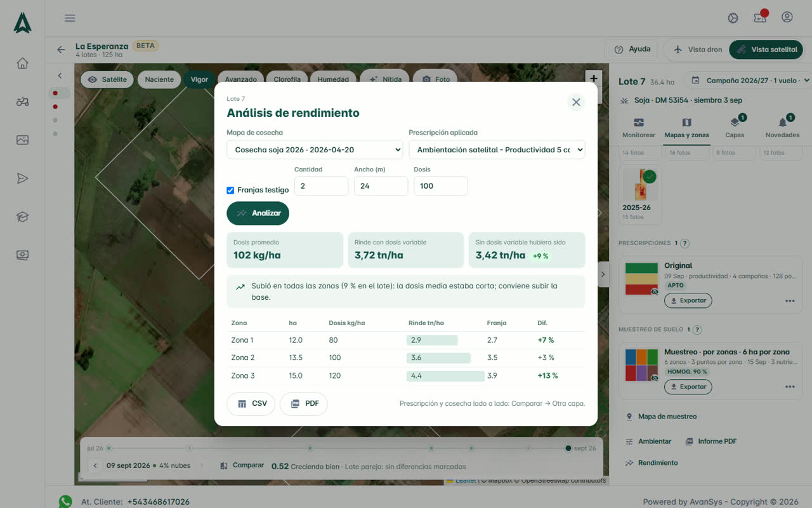Open the tractor machinery section in the sidebar
The image size is (812, 508).
point(22,102)
